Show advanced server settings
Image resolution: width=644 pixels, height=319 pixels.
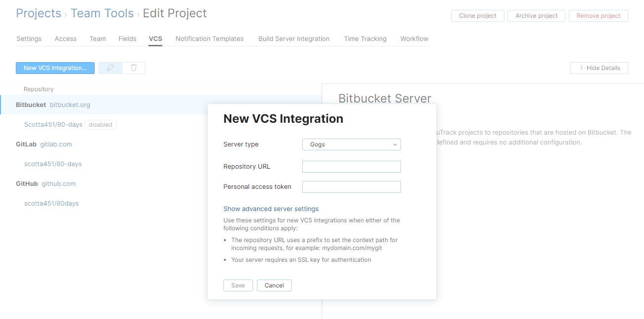(271, 209)
